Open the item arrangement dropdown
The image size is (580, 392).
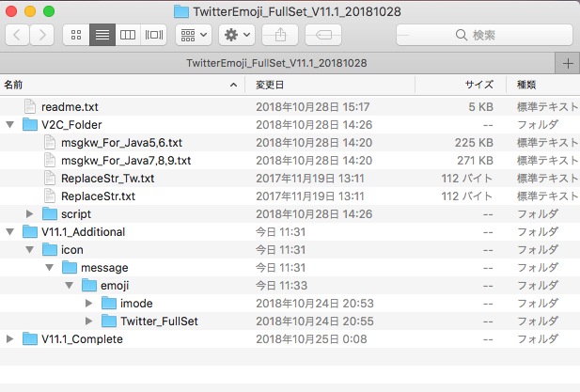[194, 35]
